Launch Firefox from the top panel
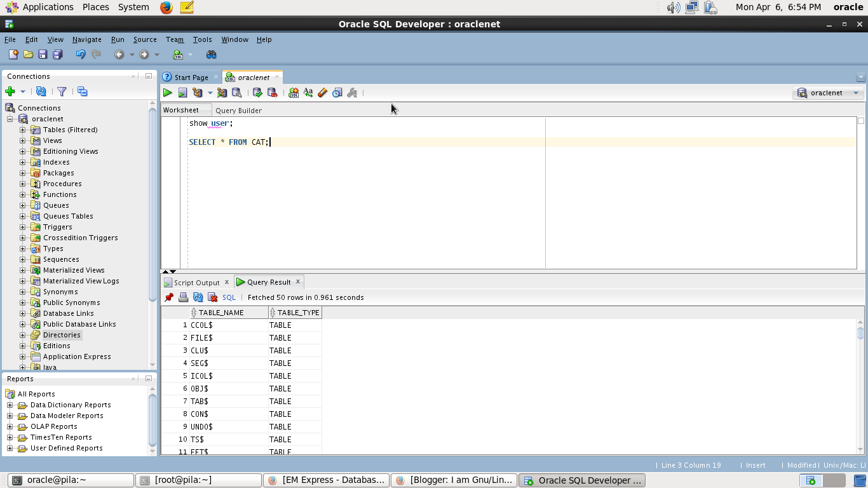Viewport: 868px width, 488px height. coord(166,8)
